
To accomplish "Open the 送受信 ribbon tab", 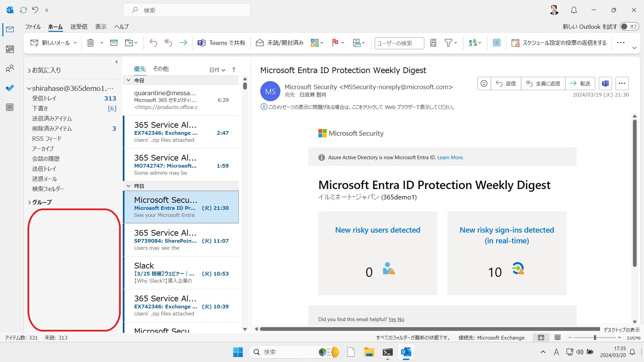I will tap(79, 26).
